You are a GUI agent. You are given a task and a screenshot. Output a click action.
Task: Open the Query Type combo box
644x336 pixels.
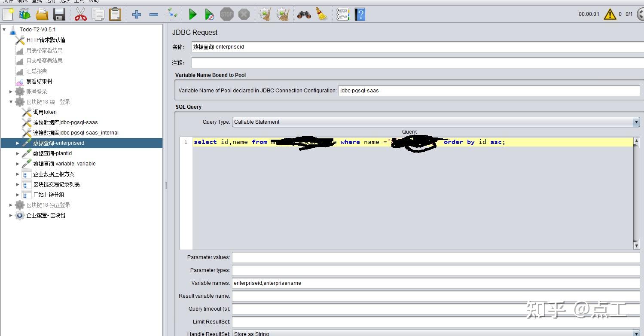tap(636, 122)
